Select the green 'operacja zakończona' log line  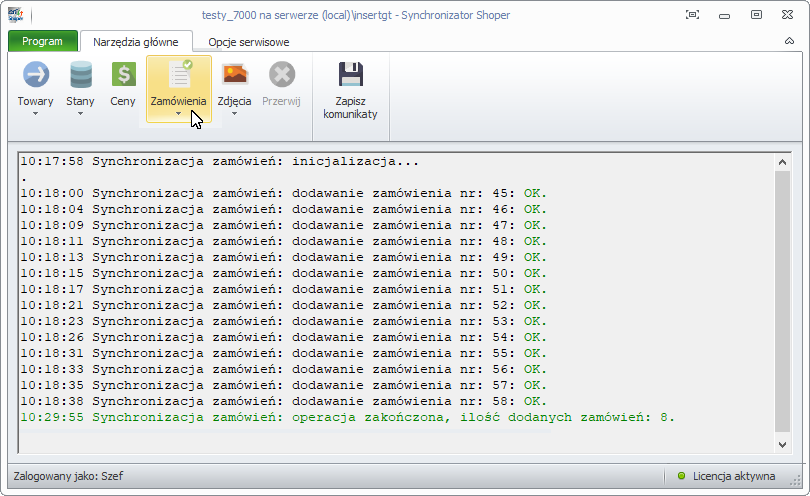pos(348,418)
